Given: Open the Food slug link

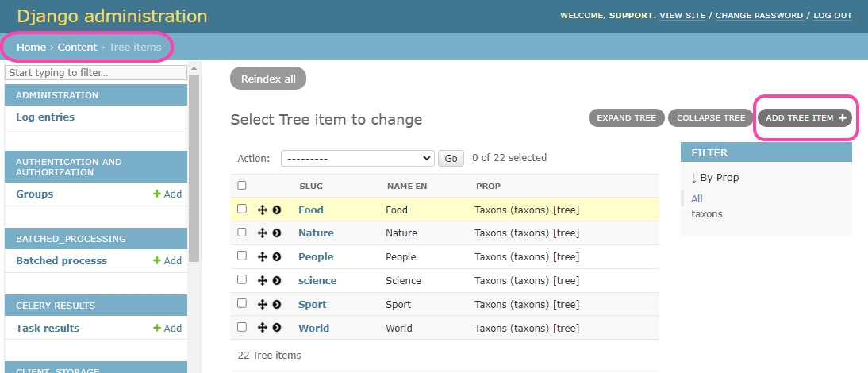Looking at the screenshot, I should (x=310, y=210).
